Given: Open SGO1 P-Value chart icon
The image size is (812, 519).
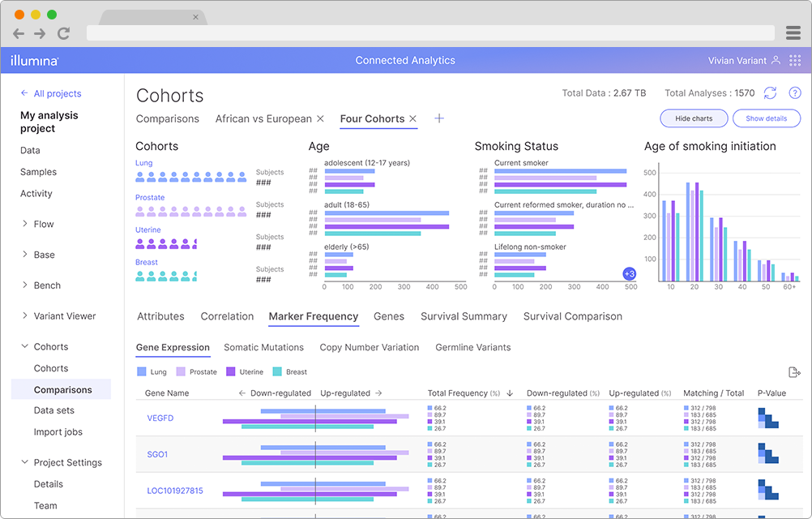Looking at the screenshot, I should coord(768,453).
